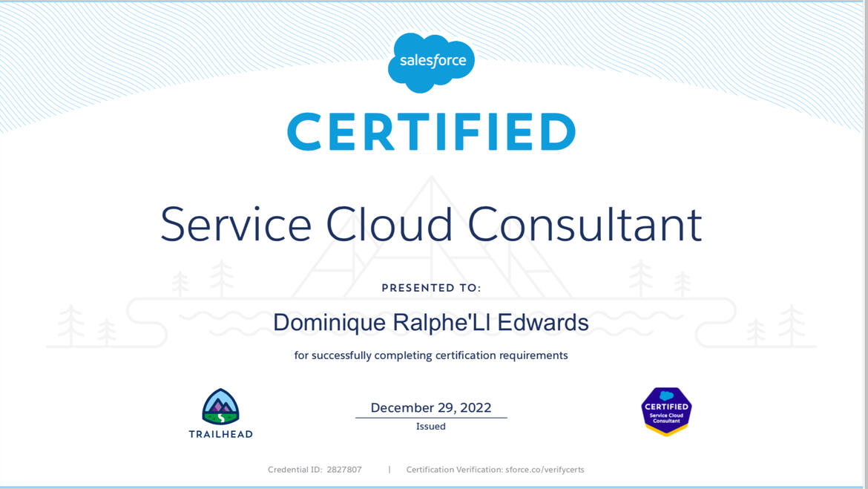Select the credential number 2827807
The image size is (868, 489).
pos(344,470)
